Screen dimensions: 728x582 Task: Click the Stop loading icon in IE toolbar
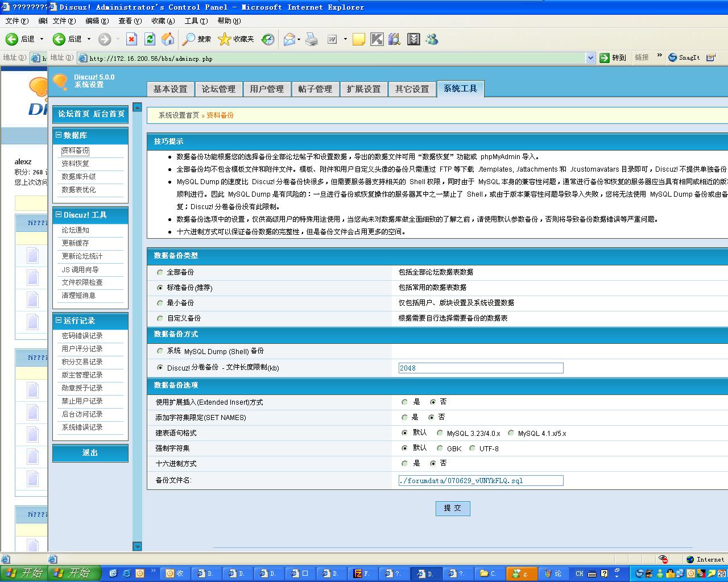131,39
